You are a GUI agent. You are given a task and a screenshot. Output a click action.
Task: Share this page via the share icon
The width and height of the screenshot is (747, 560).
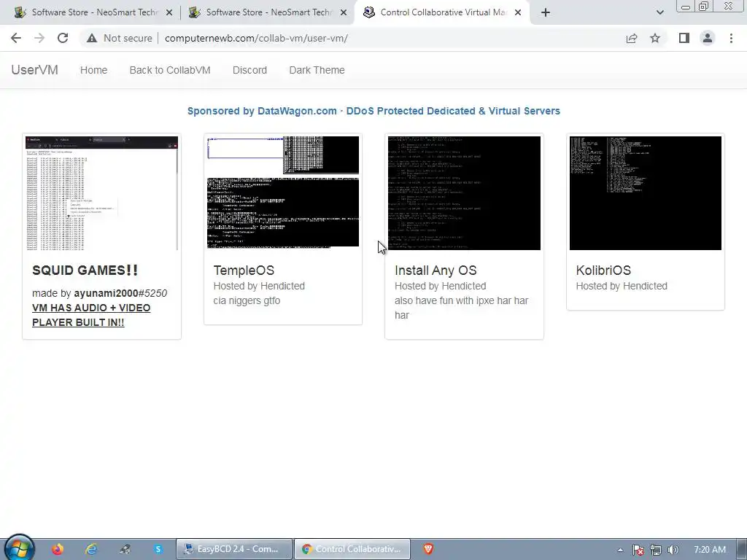pos(632,38)
